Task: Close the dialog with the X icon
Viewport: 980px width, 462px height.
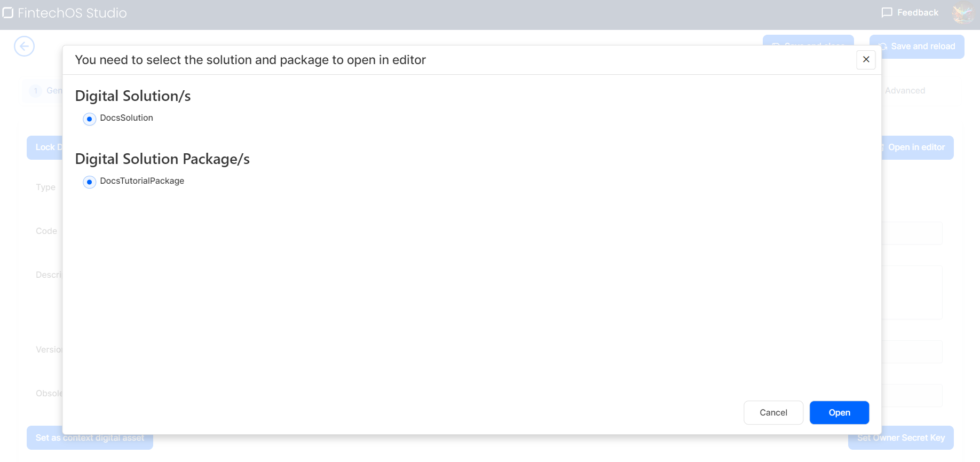Action: [x=866, y=59]
